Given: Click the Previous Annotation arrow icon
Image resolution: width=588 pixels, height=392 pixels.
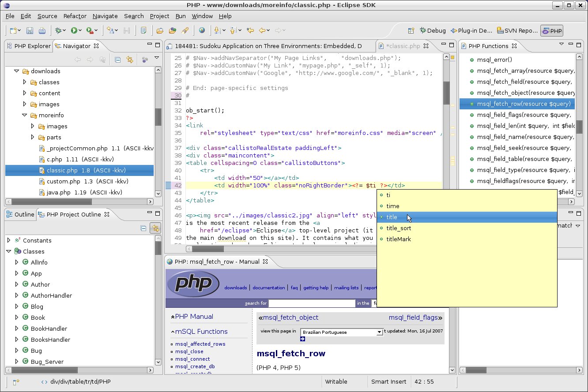Looking at the screenshot, I should [234, 30].
